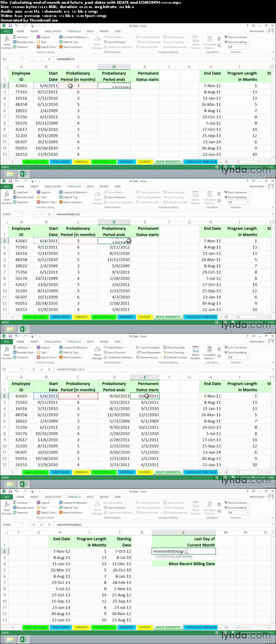The height and width of the screenshot is (644, 276).
Task: Click Euro Formatting in the =Eomonth(B2,C2) window
Action: (x=236, y=197)
